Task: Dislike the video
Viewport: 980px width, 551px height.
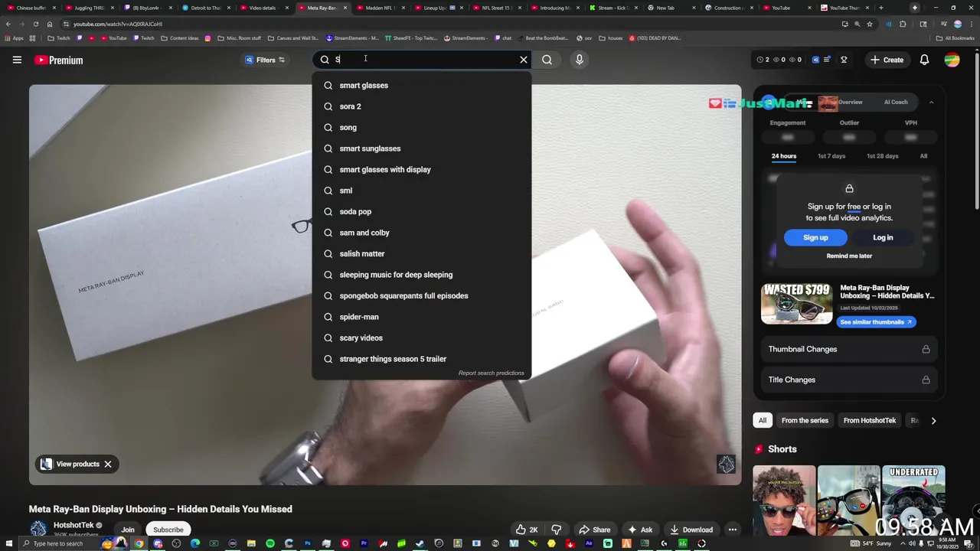Action: tap(557, 530)
